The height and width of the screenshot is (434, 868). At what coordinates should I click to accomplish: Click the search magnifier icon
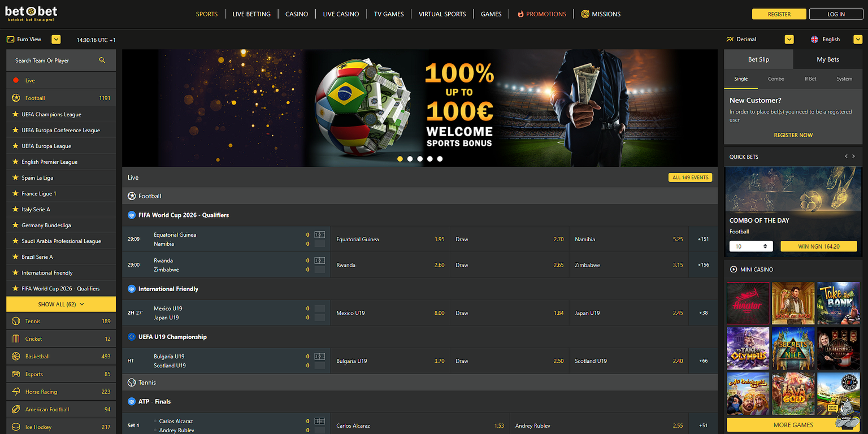tap(102, 60)
